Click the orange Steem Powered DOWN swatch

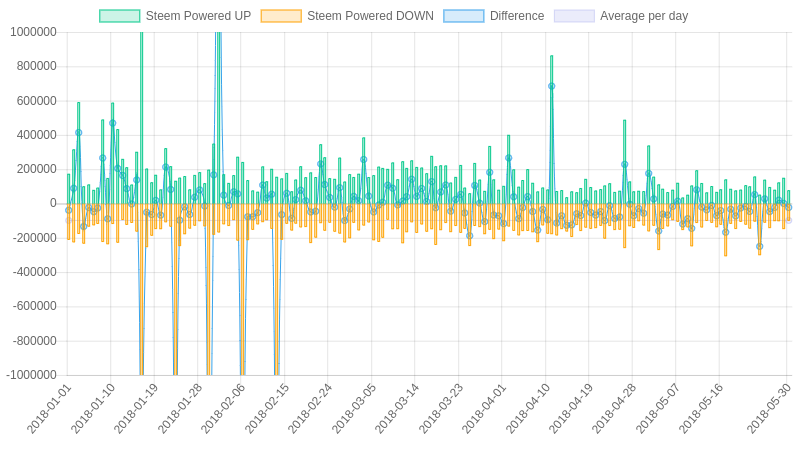[x=281, y=16]
